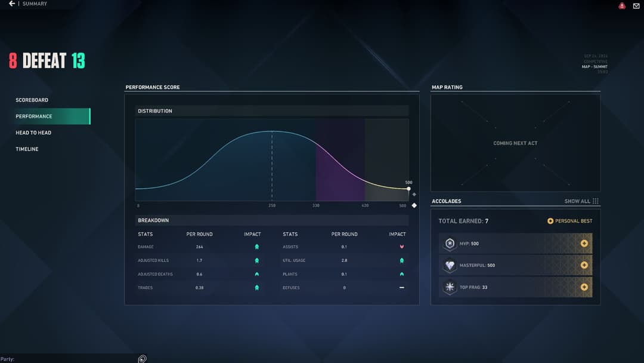Click the Masterful diamond accolade icon
The image size is (644, 363).
click(450, 265)
